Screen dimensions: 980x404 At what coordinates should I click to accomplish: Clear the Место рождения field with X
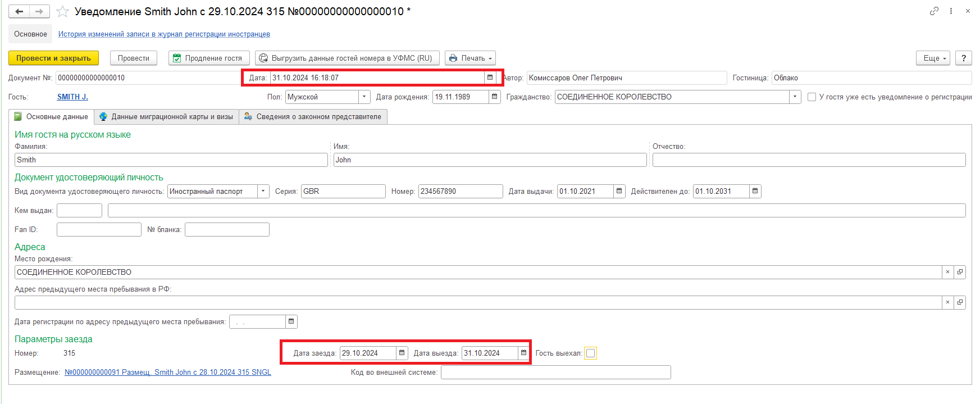click(947, 272)
